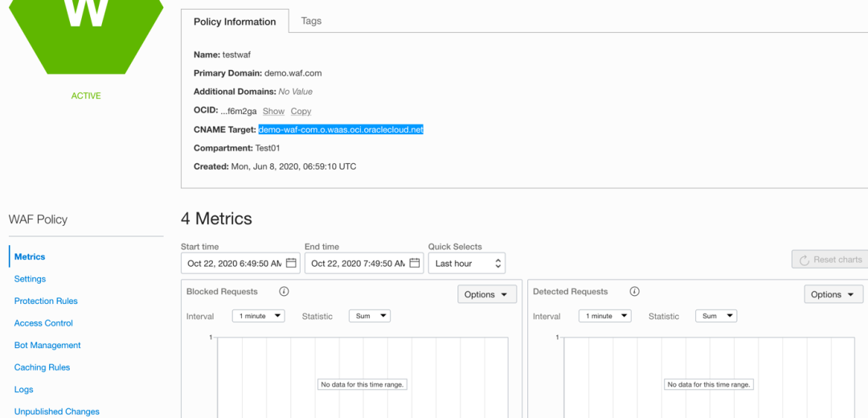
Task: Click Detected Requests info icon
Action: [x=634, y=292]
